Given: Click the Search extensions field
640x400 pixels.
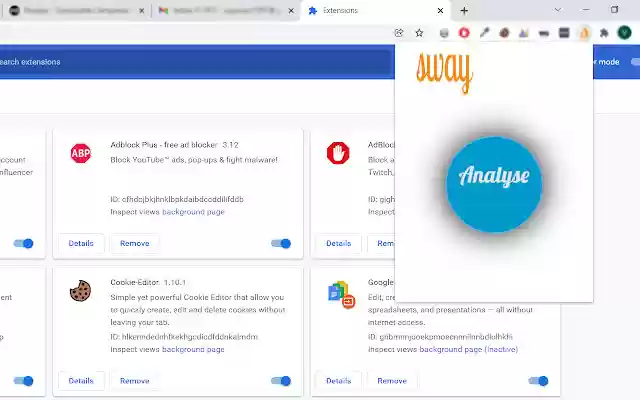Looking at the screenshot, I should pyautogui.click(x=196, y=62).
